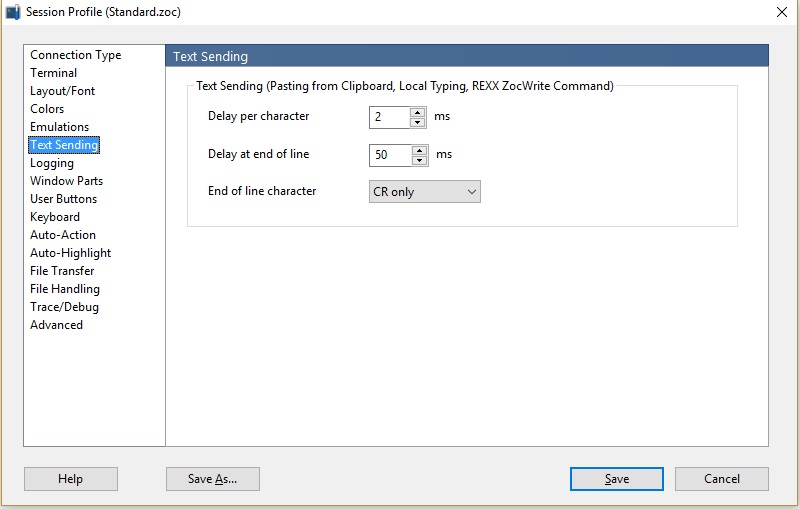Show Window Parts options
Viewport: 800px width, 509px height.
(66, 181)
